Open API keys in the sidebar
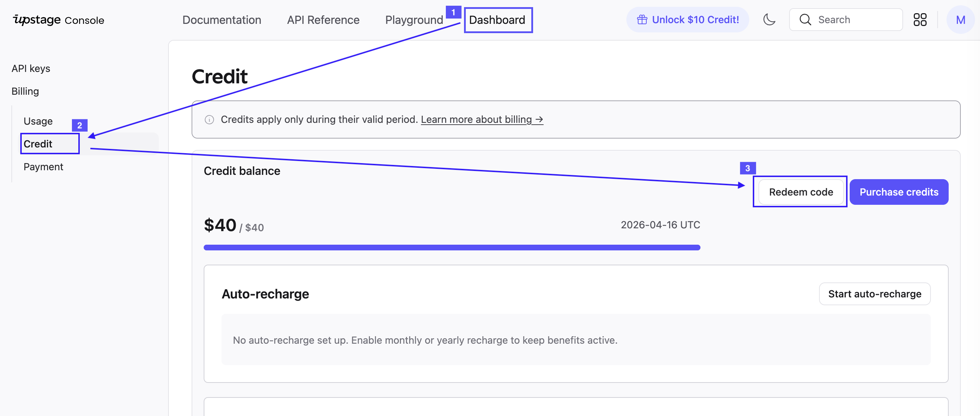This screenshot has width=980, height=416. click(x=31, y=68)
